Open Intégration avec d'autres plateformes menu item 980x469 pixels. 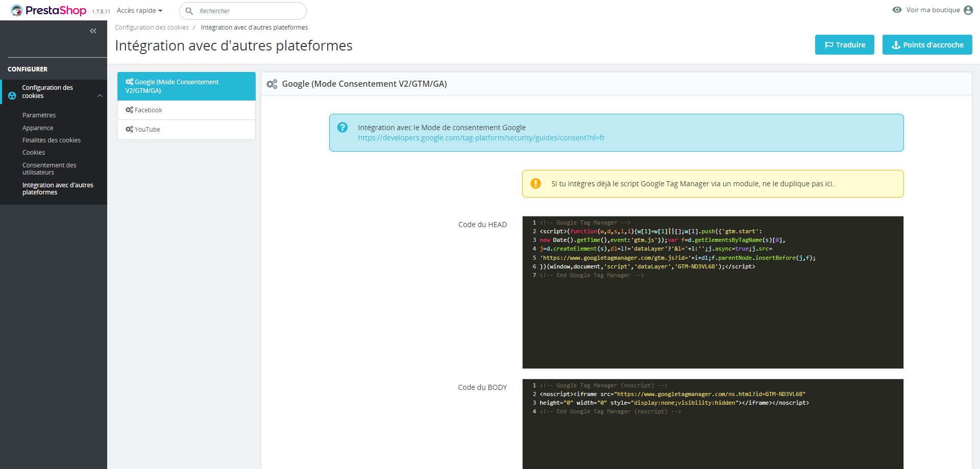point(58,189)
